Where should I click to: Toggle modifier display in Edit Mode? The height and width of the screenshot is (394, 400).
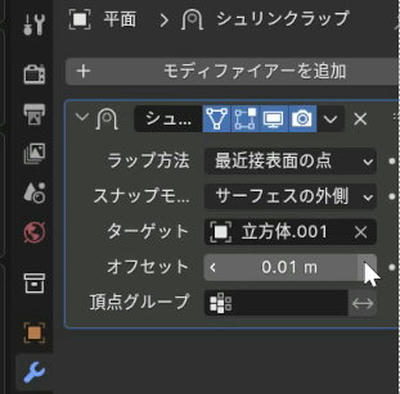[x=245, y=119]
